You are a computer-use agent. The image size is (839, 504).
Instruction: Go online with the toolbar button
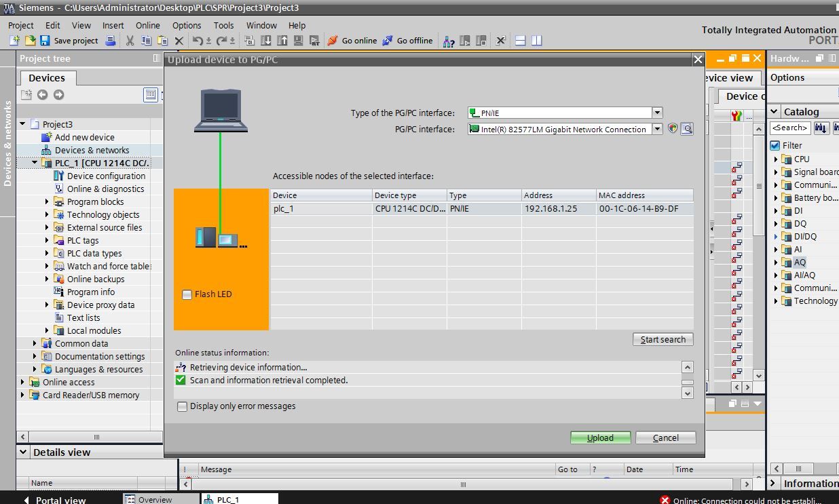(x=352, y=41)
